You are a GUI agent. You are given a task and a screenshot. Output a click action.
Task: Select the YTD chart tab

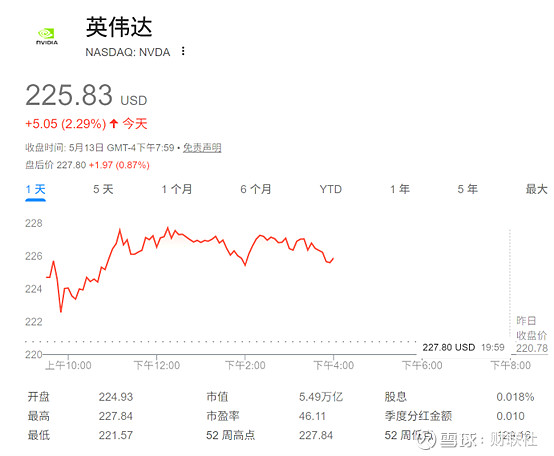click(x=331, y=189)
